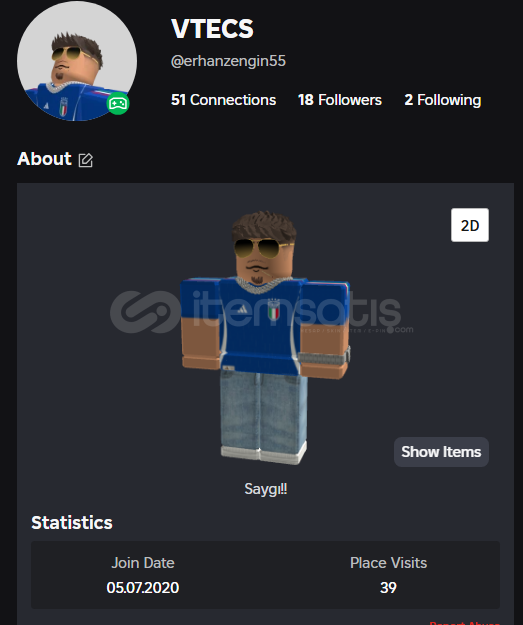Click the red Report Abuse link
Viewport: 523px width, 625px height.
464,622
